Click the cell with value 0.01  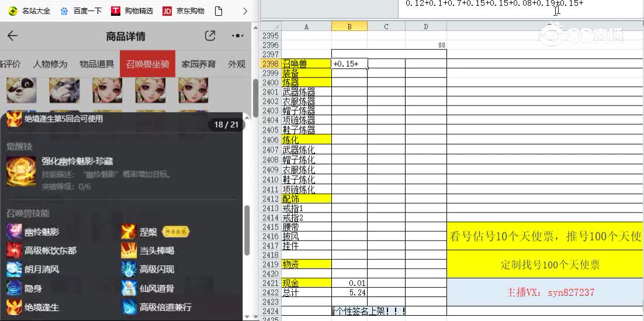pos(349,283)
